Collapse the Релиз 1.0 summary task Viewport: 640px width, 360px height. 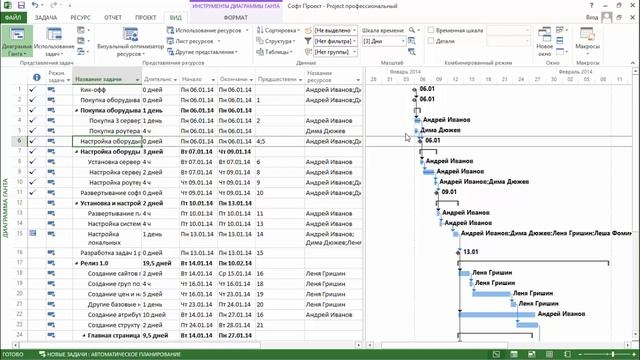[76, 263]
